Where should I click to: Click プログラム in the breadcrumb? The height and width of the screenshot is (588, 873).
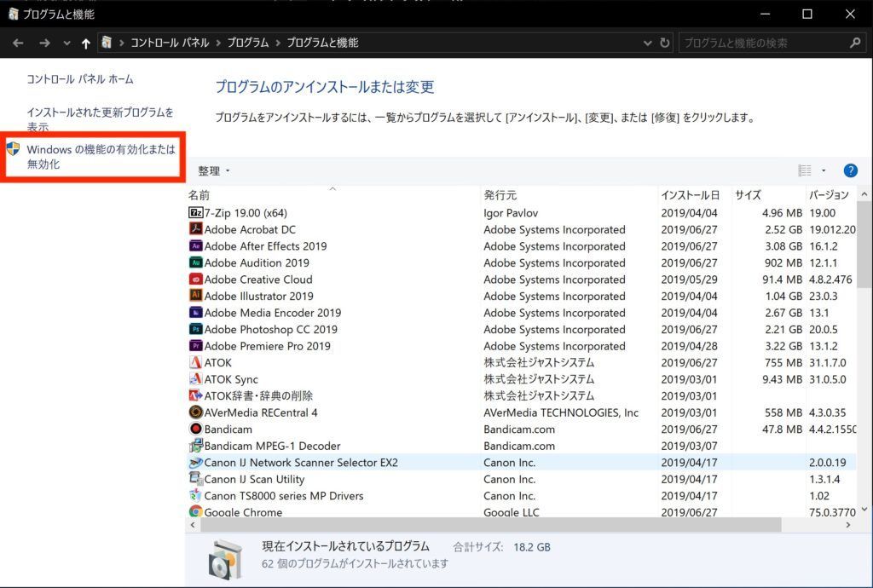[248, 43]
